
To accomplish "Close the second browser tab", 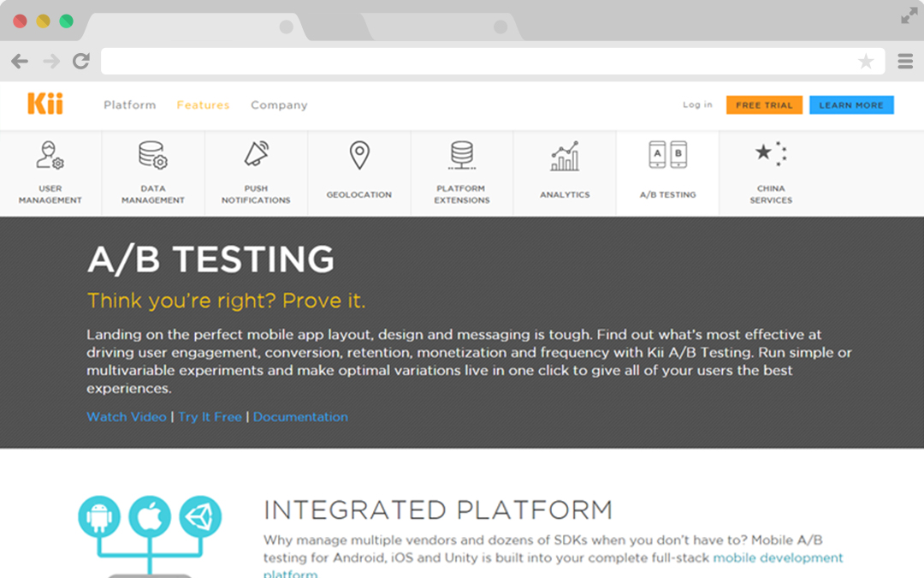I will click(x=500, y=27).
